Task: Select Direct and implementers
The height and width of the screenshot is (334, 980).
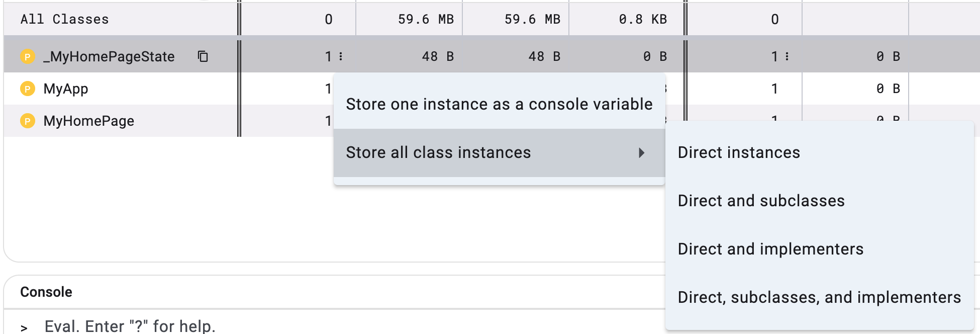Action: click(771, 248)
